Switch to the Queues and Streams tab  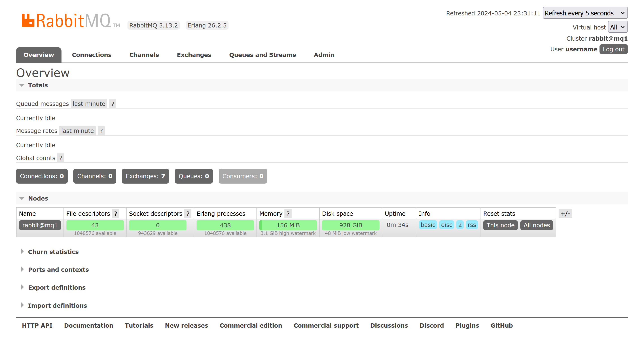click(262, 55)
